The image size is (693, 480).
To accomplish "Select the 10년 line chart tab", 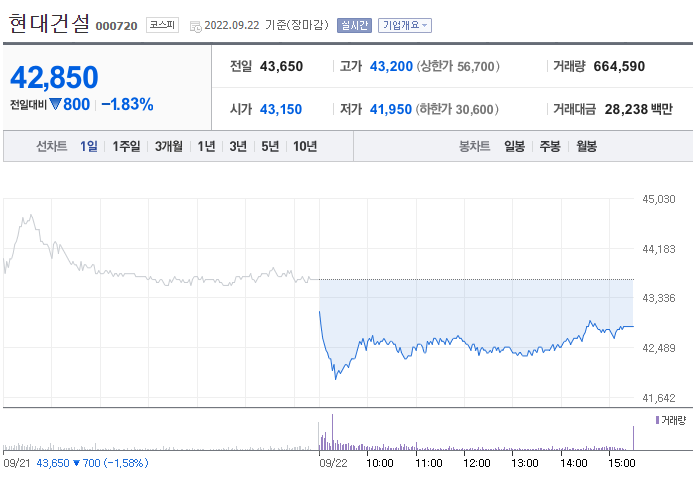I will click(305, 146).
